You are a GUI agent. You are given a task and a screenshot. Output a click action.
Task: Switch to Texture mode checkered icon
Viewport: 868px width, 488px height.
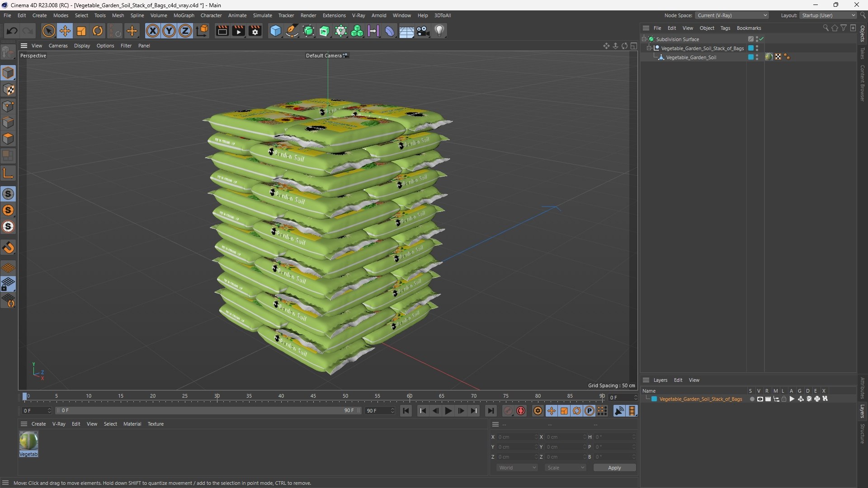coord(8,89)
